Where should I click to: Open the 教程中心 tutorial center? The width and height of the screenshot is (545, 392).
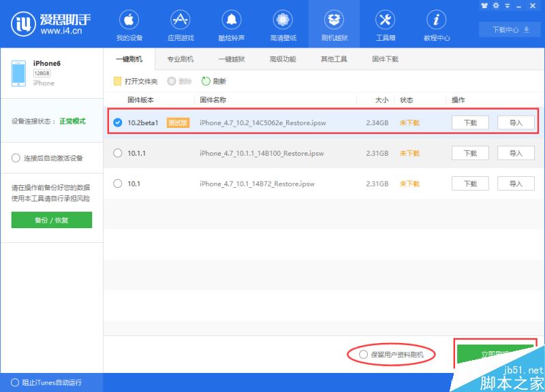click(437, 25)
